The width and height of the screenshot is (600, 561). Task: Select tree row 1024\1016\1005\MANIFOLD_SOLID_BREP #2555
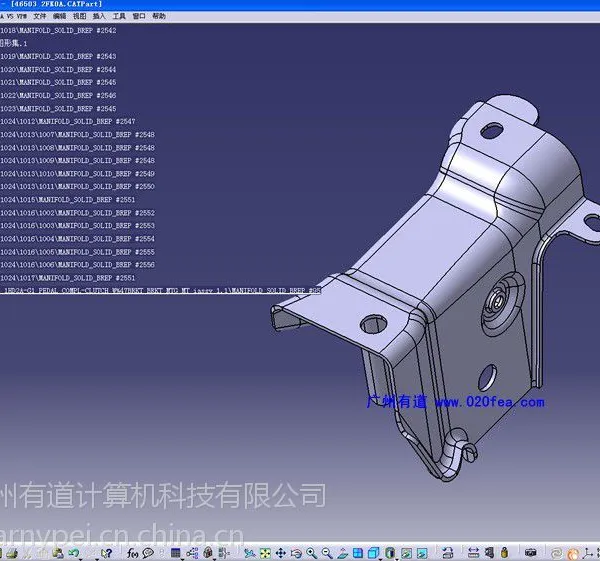78,252
